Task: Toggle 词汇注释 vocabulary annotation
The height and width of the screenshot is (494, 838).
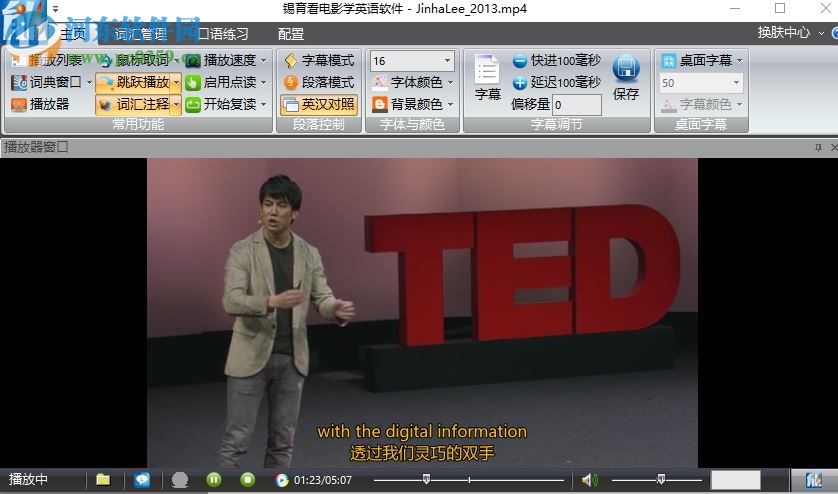Action: point(133,104)
